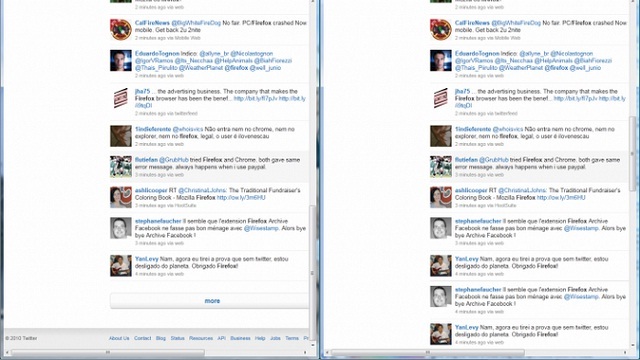Open EduardoTognon profile picture in left window

(x=121, y=60)
